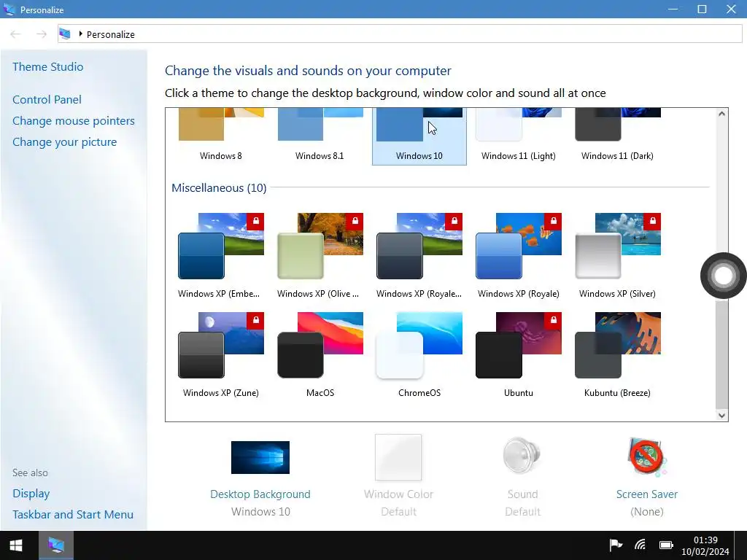Click the battery tray icon
The height and width of the screenshot is (560, 747).
coord(666,545)
